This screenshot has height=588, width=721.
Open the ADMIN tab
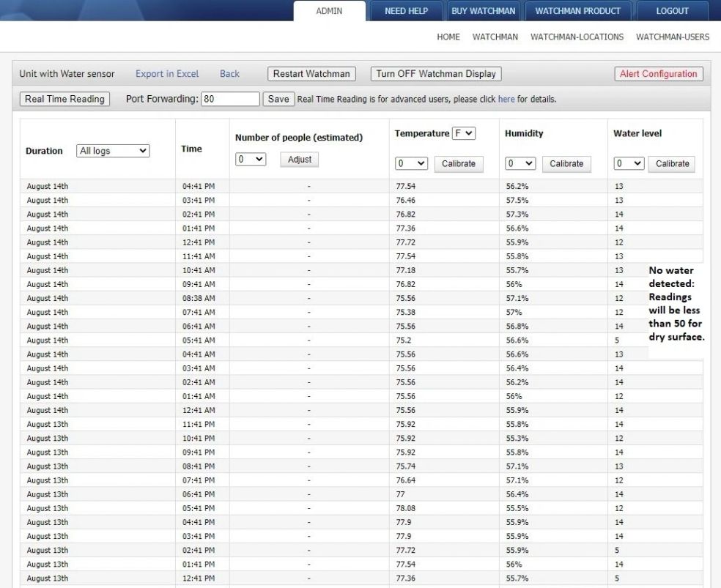coord(329,10)
